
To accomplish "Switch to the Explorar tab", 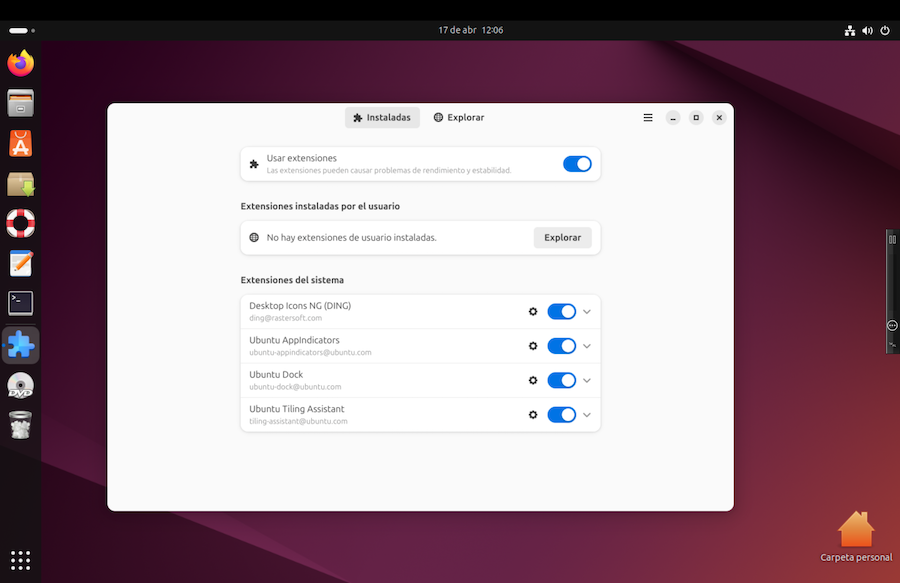I will 459,118.
